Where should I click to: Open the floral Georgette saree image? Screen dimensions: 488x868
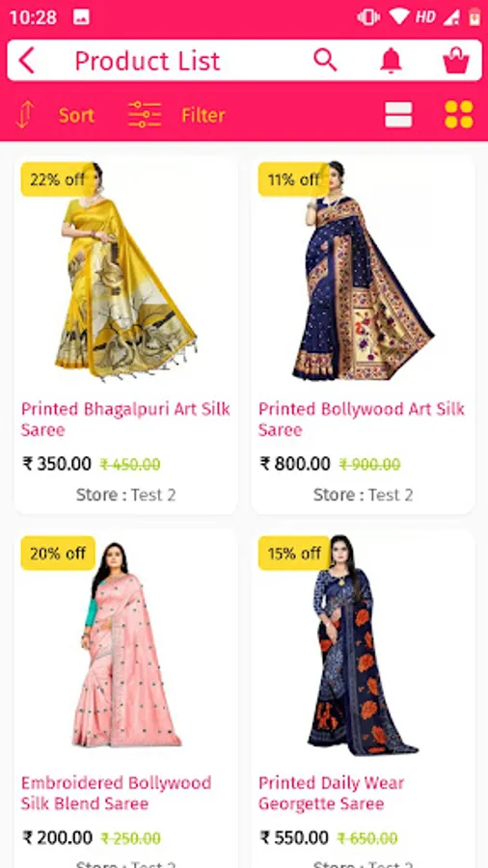[x=364, y=645]
